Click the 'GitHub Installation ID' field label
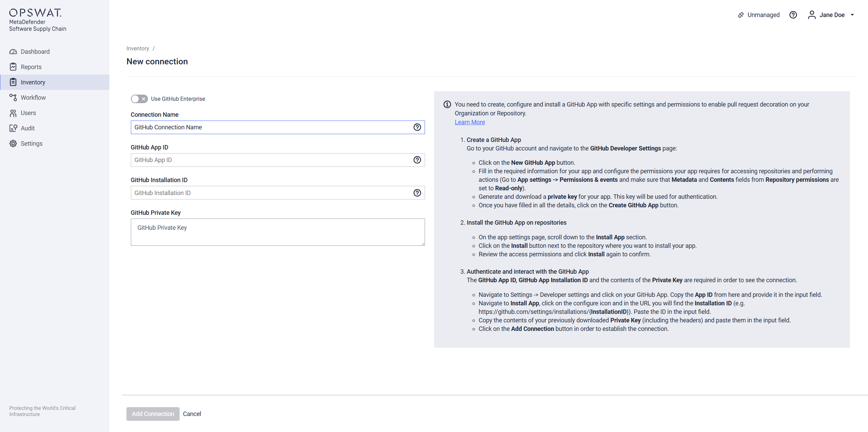The width and height of the screenshot is (868, 432). click(159, 180)
